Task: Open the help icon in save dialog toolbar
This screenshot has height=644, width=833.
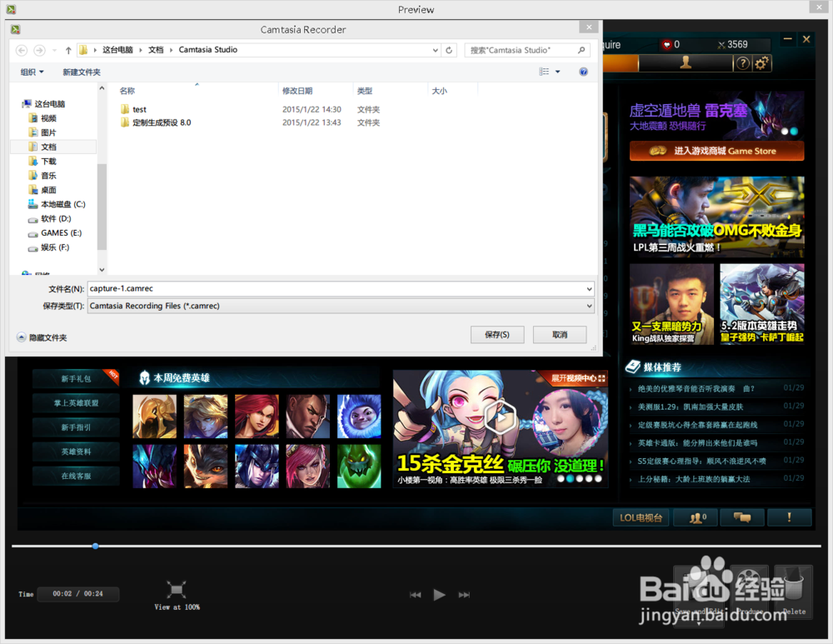Action: coord(583,72)
